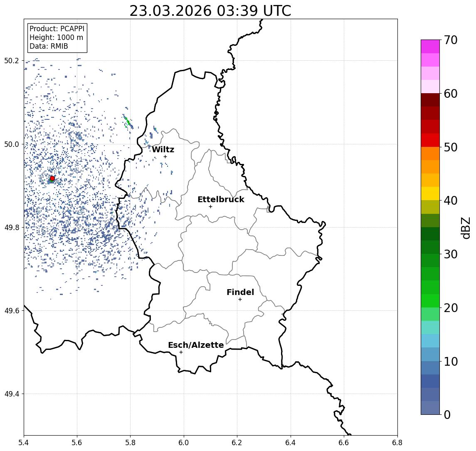The height and width of the screenshot is (451, 476).
Task: Click latitude axis label 49.8
Action: coord(11,227)
